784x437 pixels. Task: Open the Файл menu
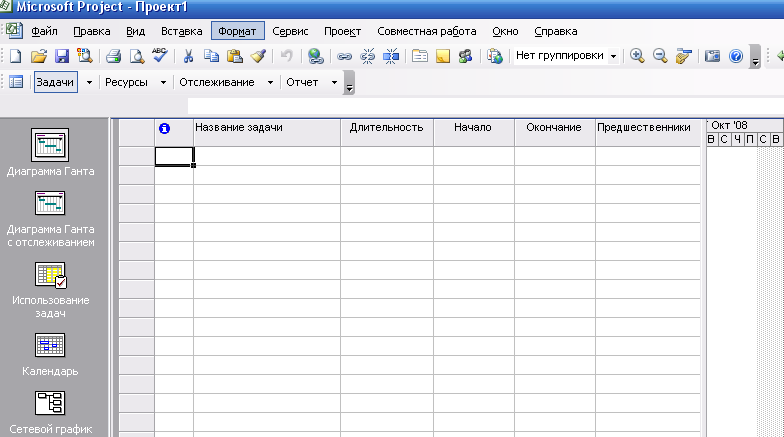click(x=44, y=31)
